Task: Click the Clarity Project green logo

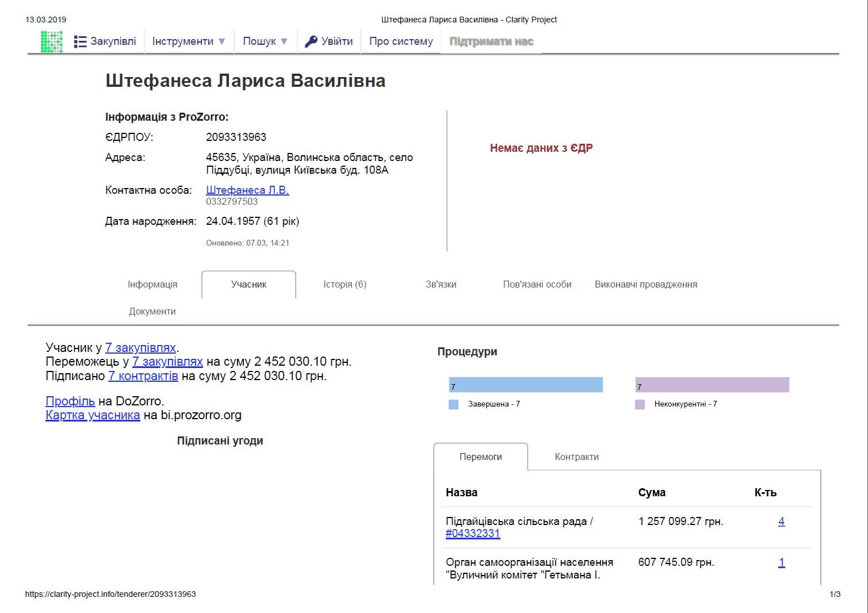Action: pyautogui.click(x=51, y=42)
